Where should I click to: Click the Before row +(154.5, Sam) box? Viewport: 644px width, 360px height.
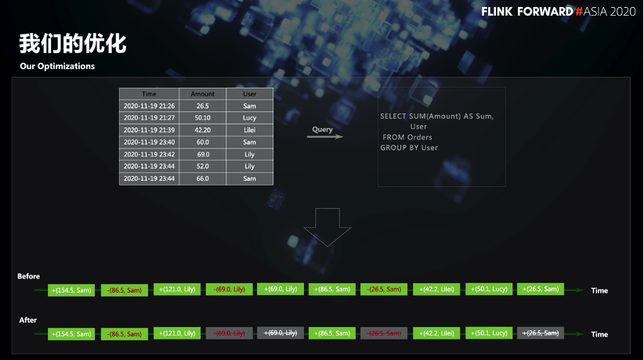tap(71, 290)
